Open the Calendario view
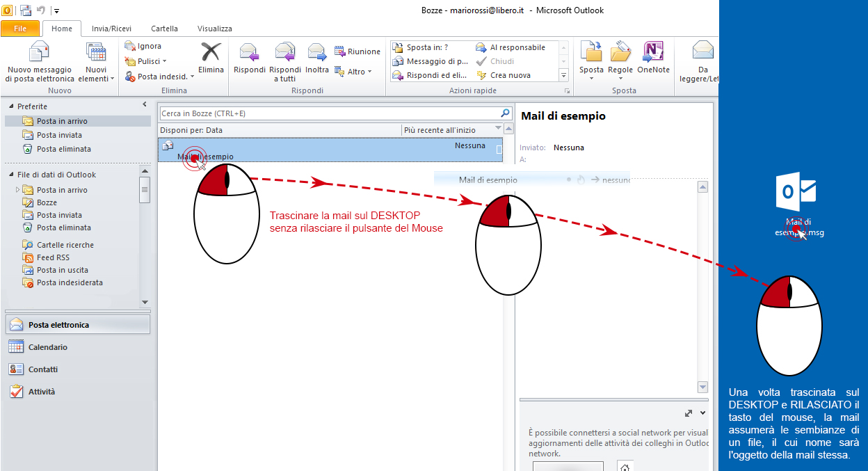This screenshot has height=471, width=868. click(x=47, y=347)
